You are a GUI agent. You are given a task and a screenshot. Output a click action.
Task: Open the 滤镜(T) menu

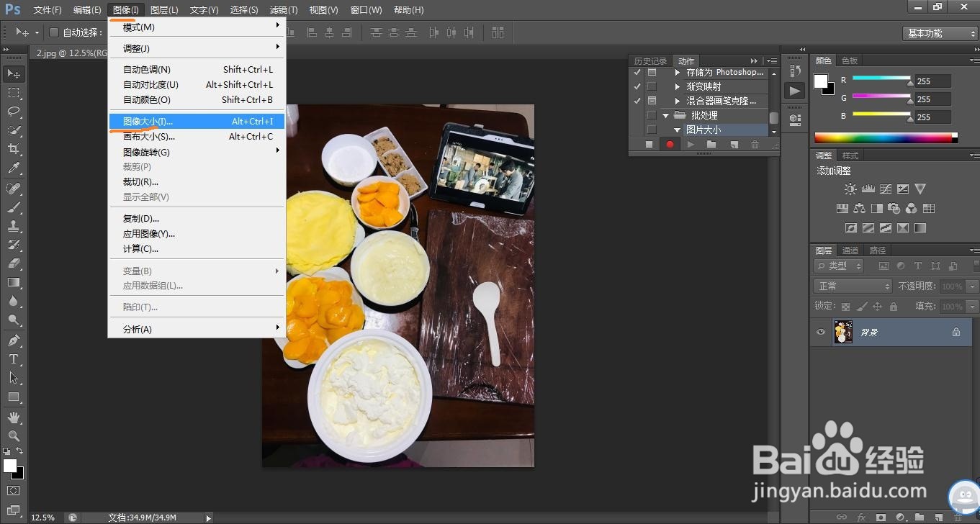point(284,10)
